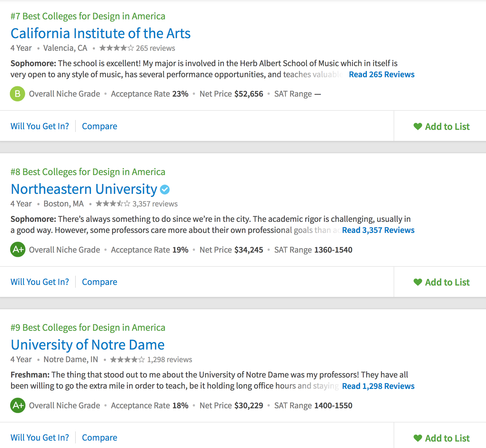
Task: Click Notre Dame's star rating
Action: (x=127, y=359)
